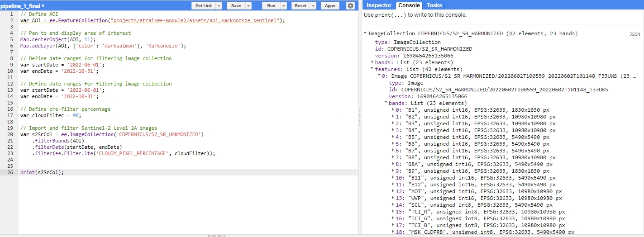644x237 pixels.
Task: Collapse the ImageCollection root entry
Action: (365, 33)
